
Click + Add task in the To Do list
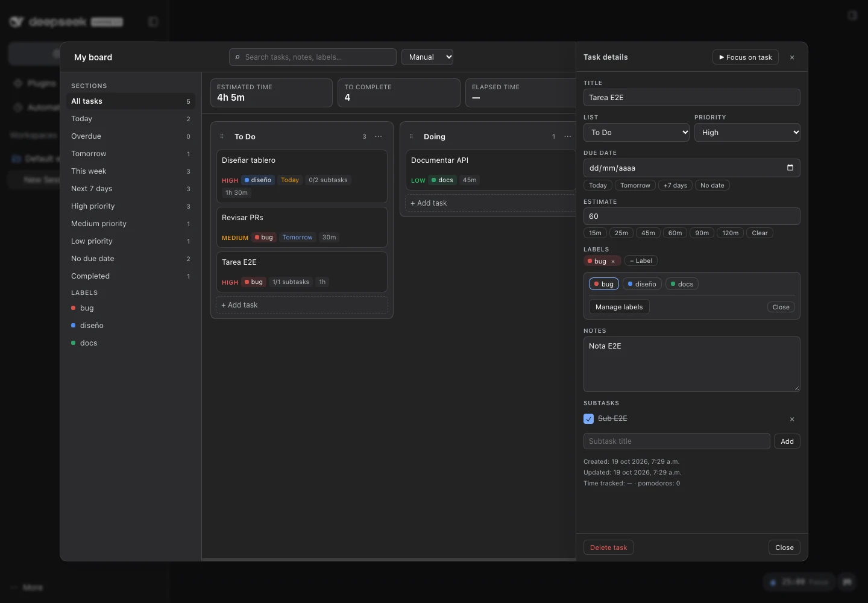pos(302,305)
